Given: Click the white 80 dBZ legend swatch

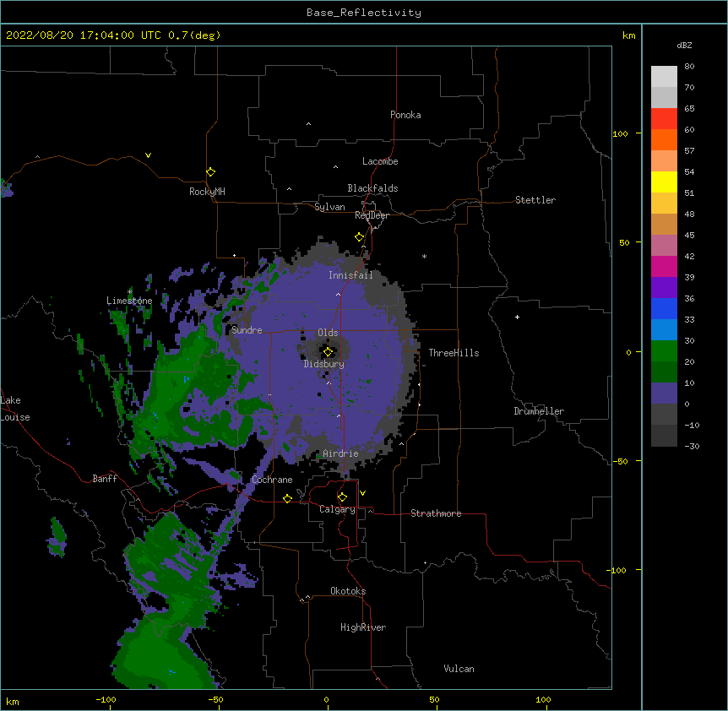Looking at the screenshot, I should (664, 77).
